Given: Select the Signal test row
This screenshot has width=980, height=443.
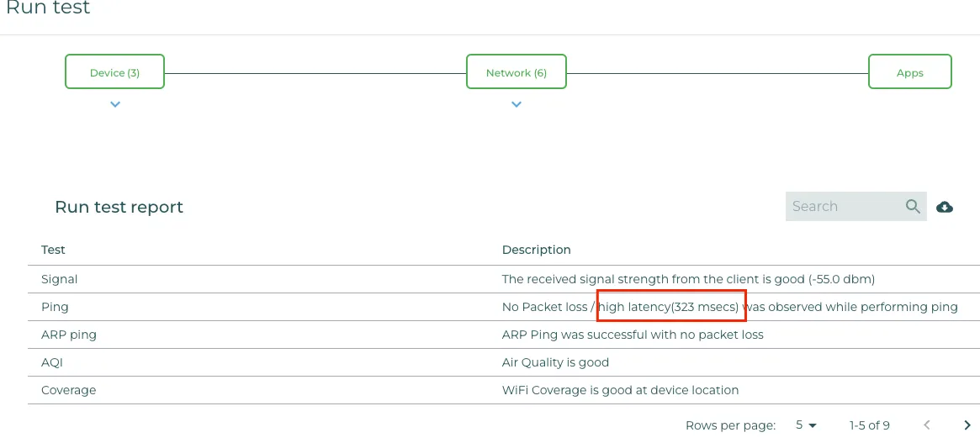Looking at the screenshot, I should click(x=504, y=279).
